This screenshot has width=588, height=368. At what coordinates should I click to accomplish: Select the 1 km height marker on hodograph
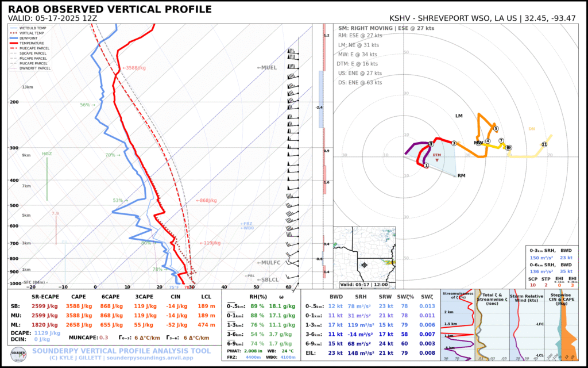pos(426,166)
